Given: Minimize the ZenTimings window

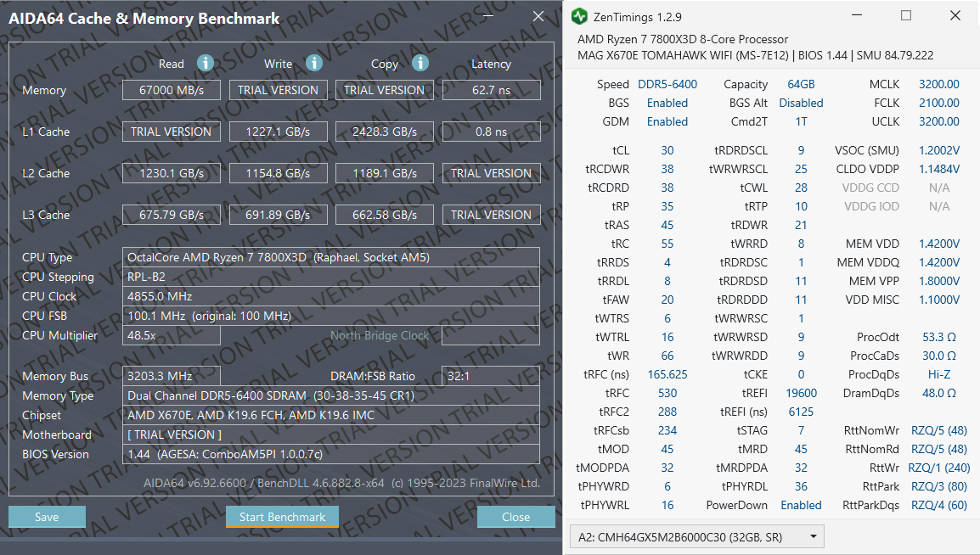Looking at the screenshot, I should point(857,16).
